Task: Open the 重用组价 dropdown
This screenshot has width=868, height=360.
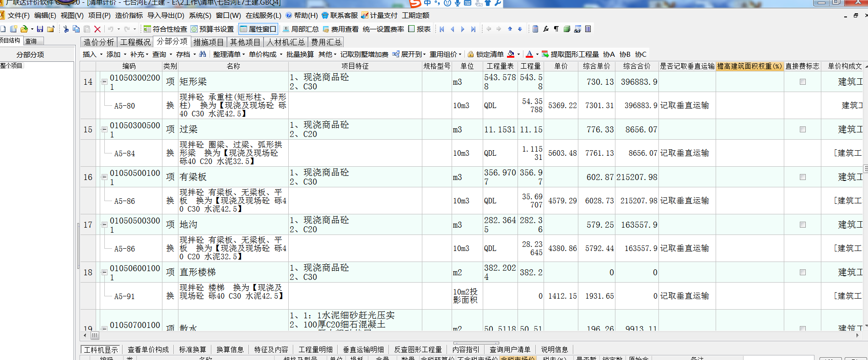Action: tap(445, 54)
